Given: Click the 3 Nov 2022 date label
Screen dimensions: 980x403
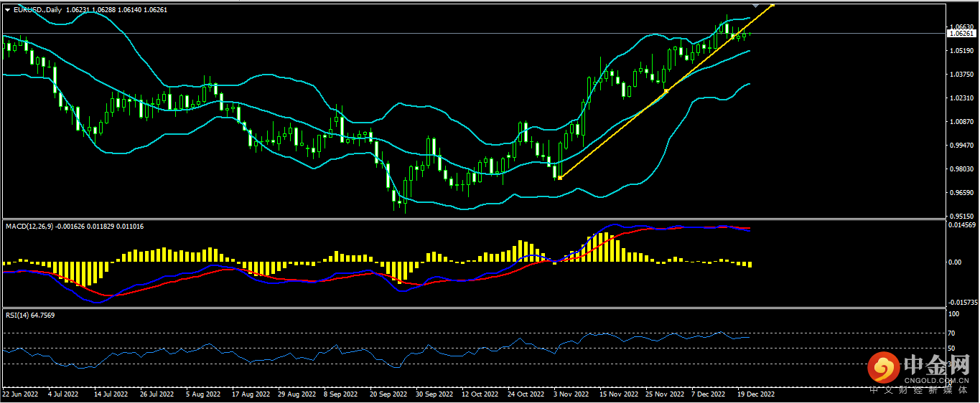Looking at the screenshot, I should (571, 394).
